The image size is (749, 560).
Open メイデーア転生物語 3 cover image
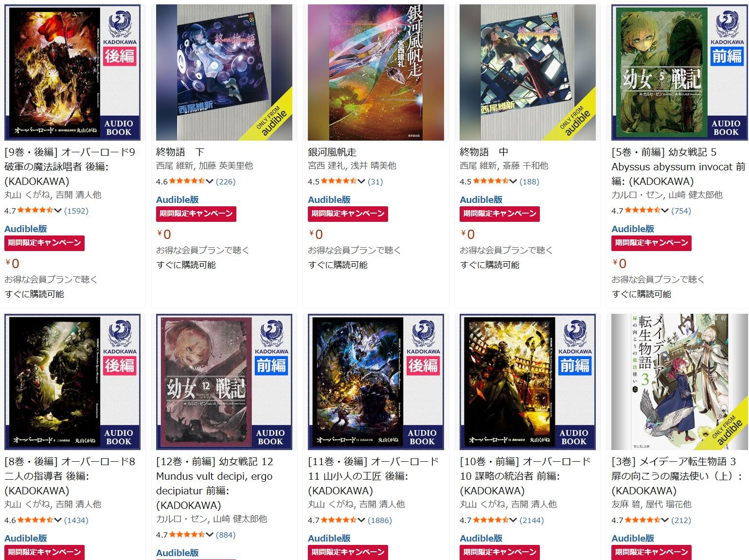point(679,382)
